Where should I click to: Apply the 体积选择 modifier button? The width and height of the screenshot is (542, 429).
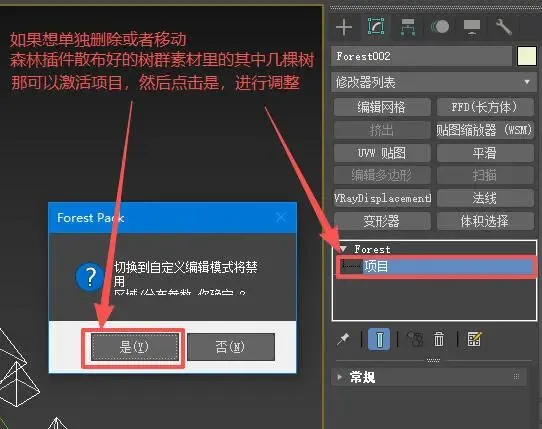click(x=485, y=221)
